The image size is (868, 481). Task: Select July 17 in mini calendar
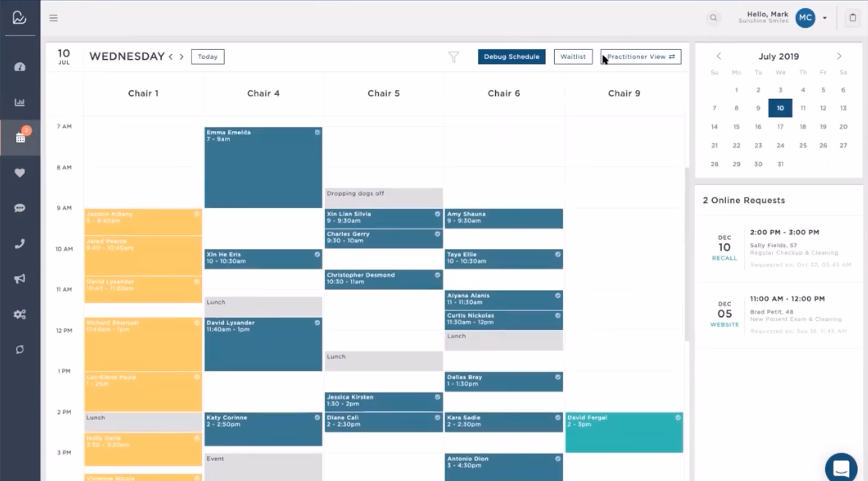click(x=780, y=127)
